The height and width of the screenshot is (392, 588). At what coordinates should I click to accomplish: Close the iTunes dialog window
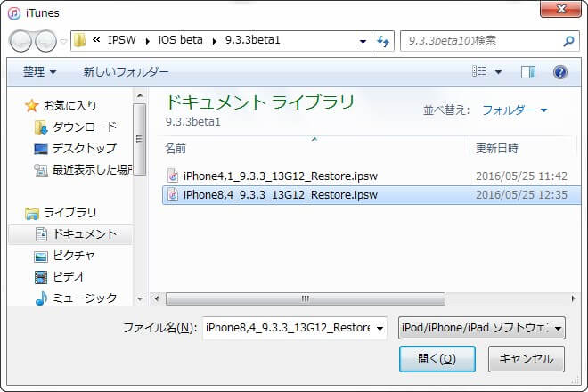pyautogui.click(x=560, y=9)
